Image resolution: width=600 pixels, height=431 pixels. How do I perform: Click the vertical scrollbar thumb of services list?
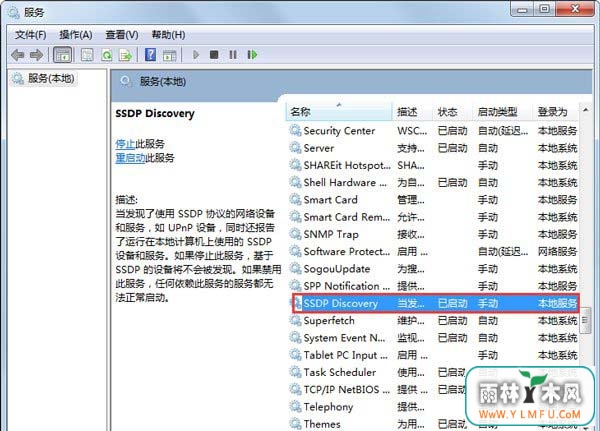[585, 320]
